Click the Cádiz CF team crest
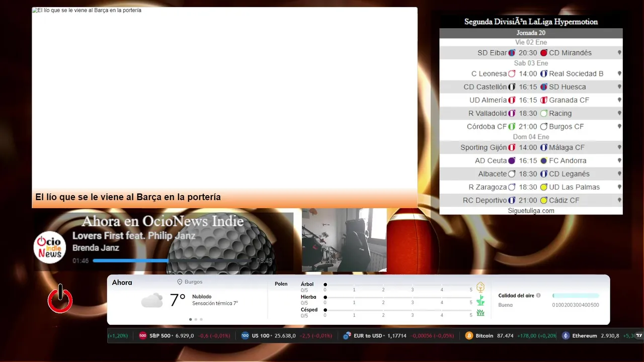This screenshot has width=644, height=362. pos(544,200)
